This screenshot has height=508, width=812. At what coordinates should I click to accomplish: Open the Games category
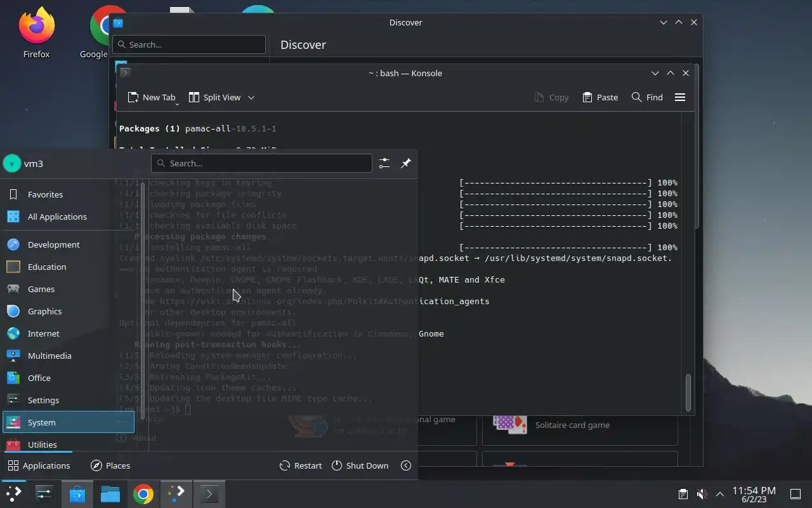click(69, 289)
